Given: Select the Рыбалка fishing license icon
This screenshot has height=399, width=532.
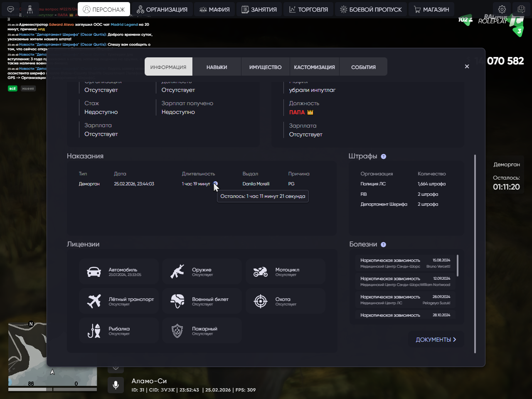Looking at the screenshot, I should (x=94, y=331).
